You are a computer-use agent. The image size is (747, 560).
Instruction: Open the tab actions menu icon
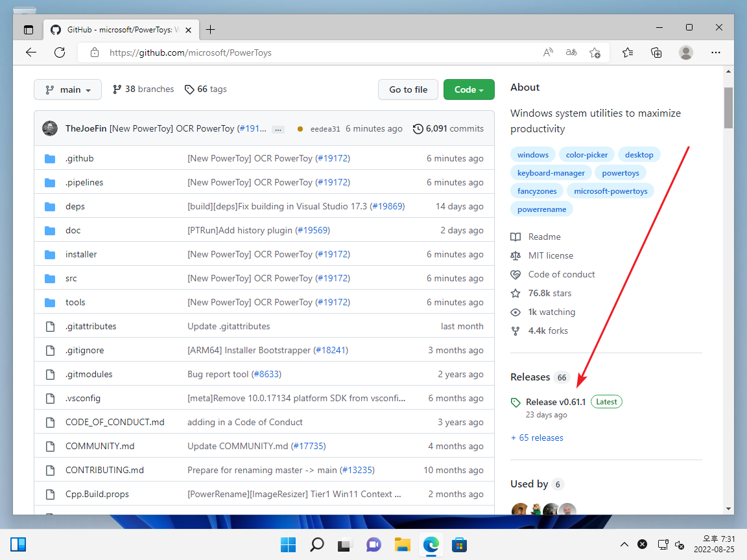[29, 30]
